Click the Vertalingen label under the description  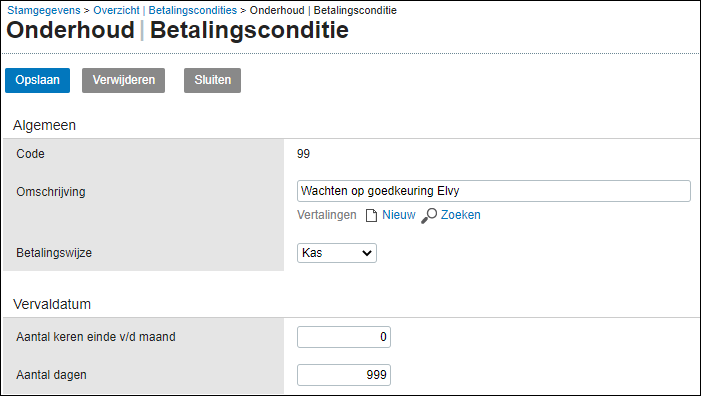327,215
